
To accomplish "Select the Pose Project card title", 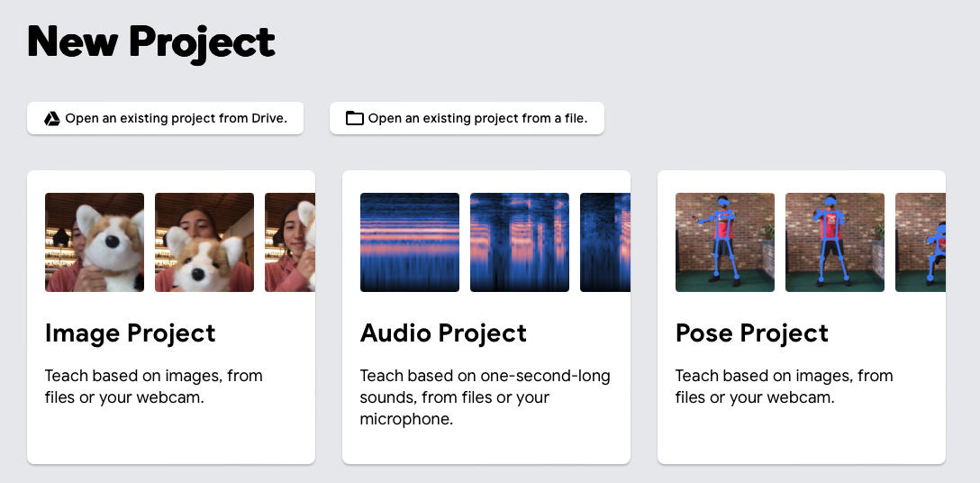I will [752, 333].
